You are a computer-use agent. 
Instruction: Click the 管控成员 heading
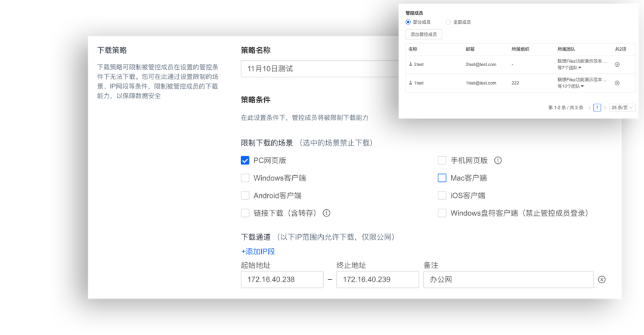414,13
